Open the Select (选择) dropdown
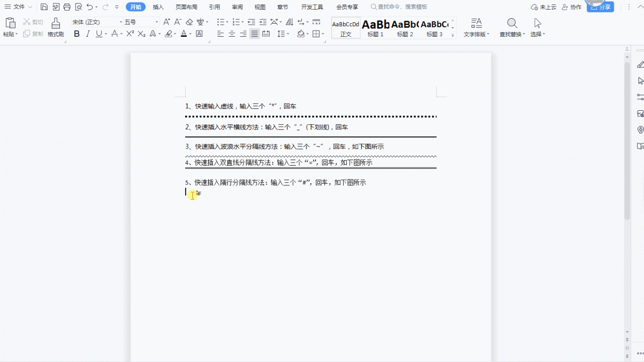The width and height of the screenshot is (644, 362). tap(538, 28)
